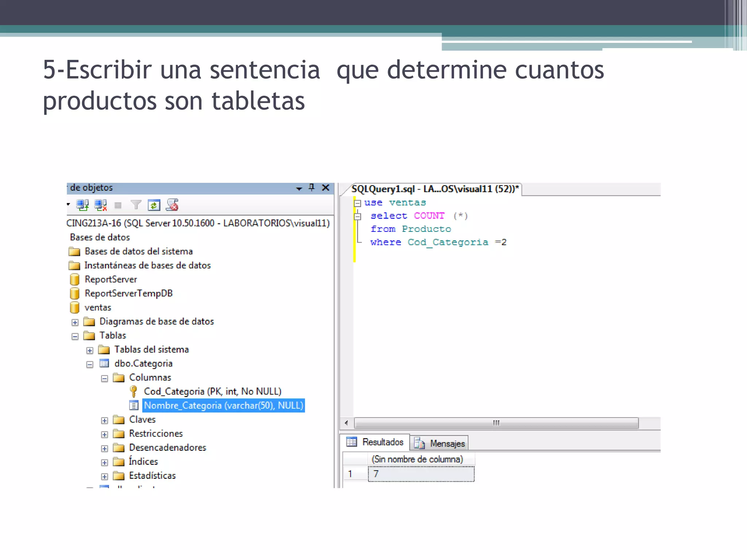Expand Diagramas de base de datos node
Image resolution: width=747 pixels, height=560 pixels.
click(x=75, y=322)
